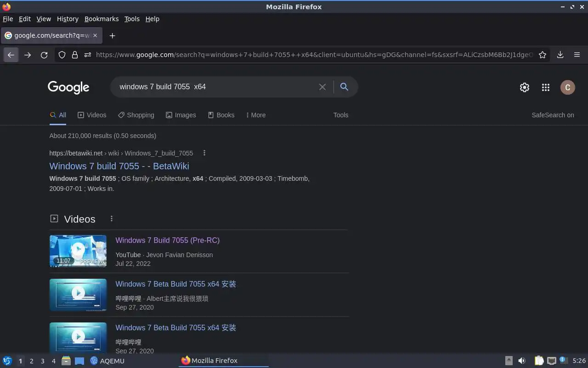Click into the Google search input field
This screenshot has height=368, width=588.
click(216, 87)
